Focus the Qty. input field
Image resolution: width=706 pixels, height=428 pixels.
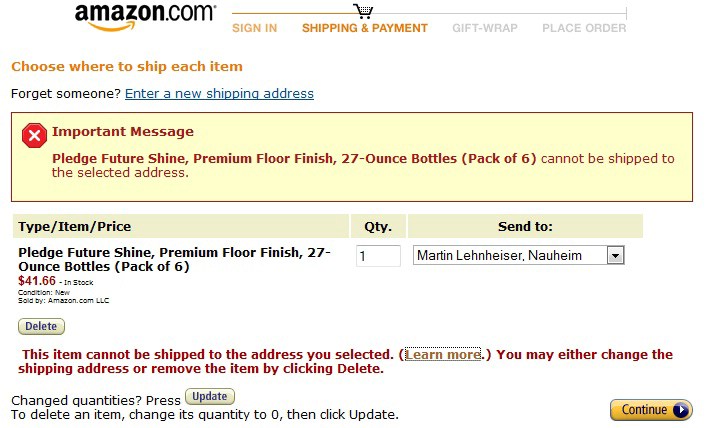coord(378,256)
